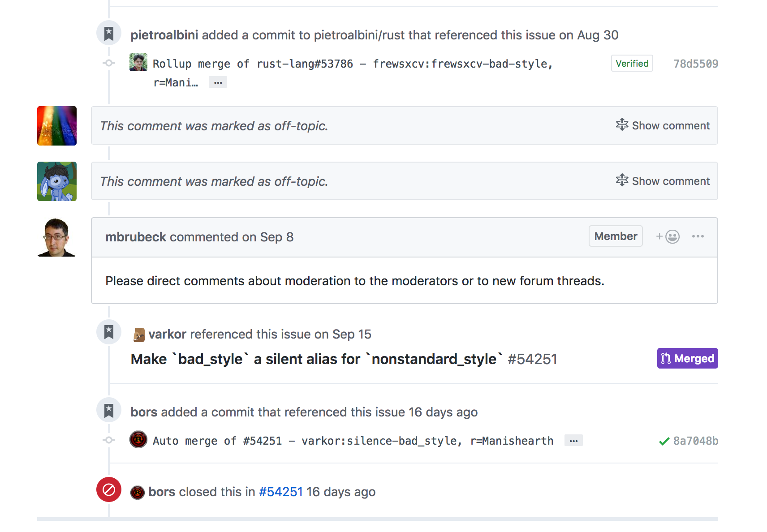Open the #54251 link in closed event
Screen dimensions: 767x532
click(x=281, y=492)
